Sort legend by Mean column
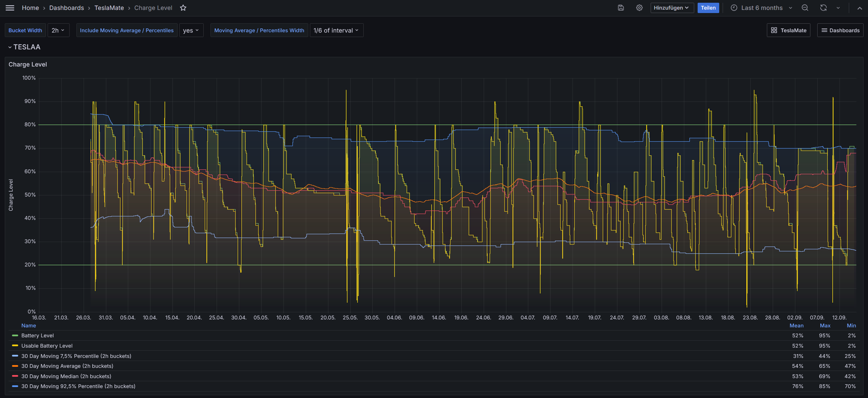This screenshot has height=398, width=868. point(796,326)
